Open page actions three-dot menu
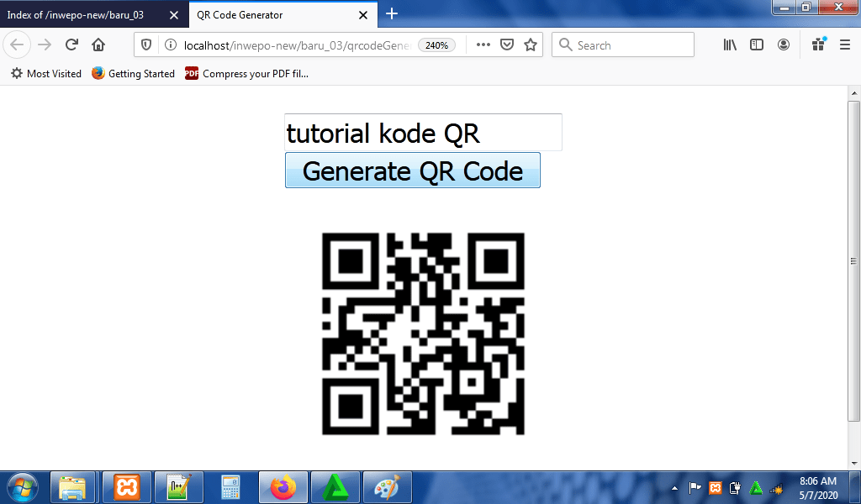Image resolution: width=861 pixels, height=504 pixels. tap(483, 45)
